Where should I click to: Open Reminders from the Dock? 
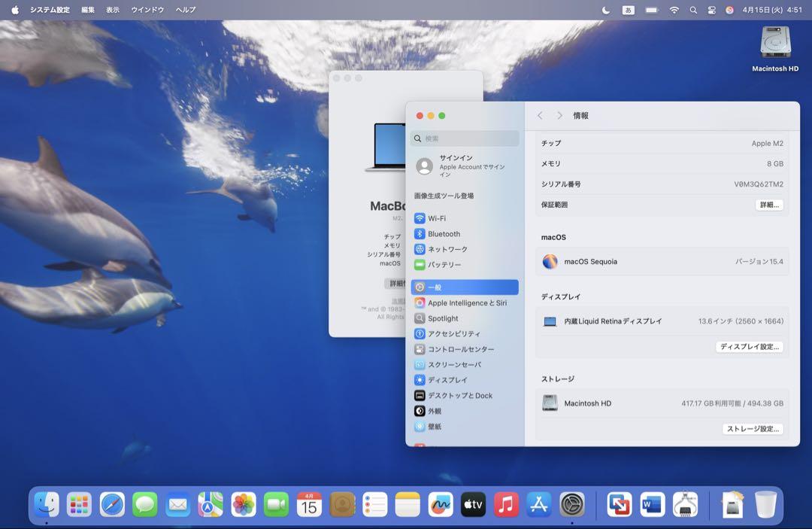pos(374,505)
